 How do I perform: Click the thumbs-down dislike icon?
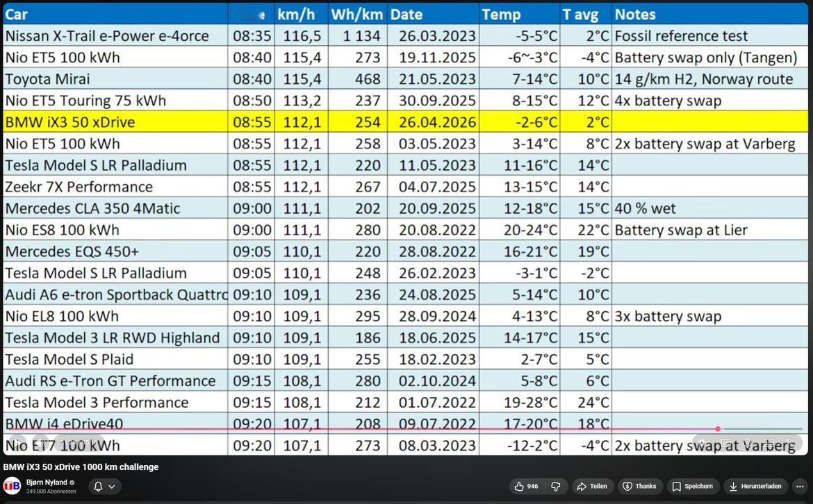pos(556,487)
